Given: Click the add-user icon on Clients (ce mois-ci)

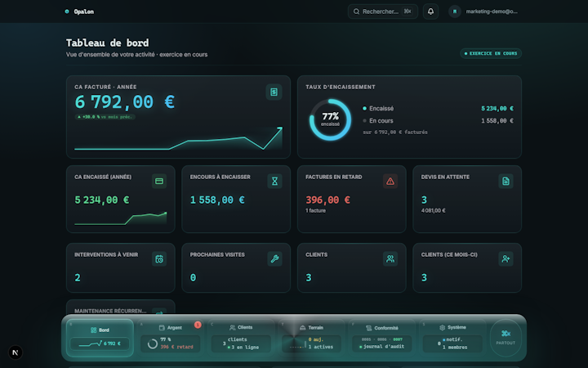Looking at the screenshot, I should (506, 259).
